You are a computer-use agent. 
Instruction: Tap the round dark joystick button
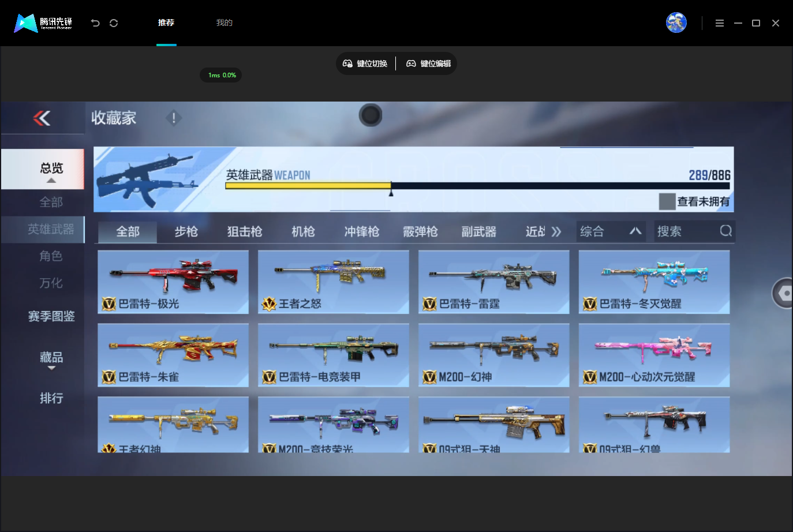click(371, 115)
